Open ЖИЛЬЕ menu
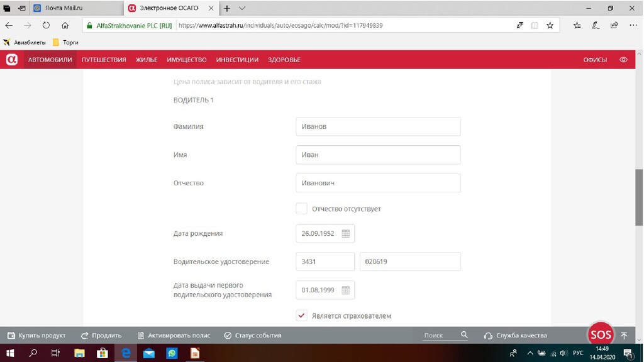Image resolution: width=644 pixels, height=362 pixels. pos(147,60)
